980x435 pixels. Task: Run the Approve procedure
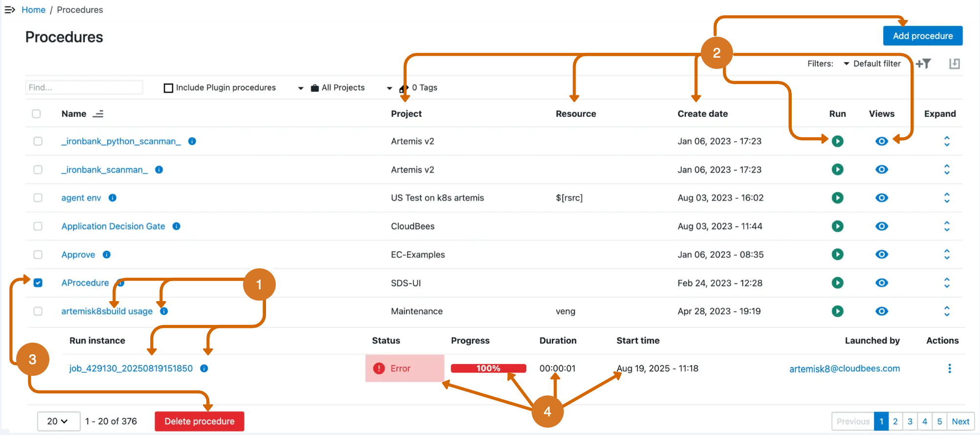click(837, 255)
